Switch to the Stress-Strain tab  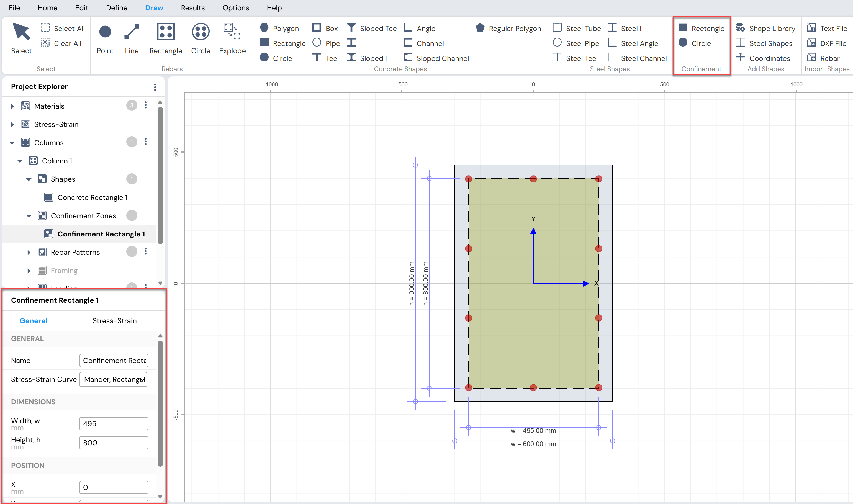[x=114, y=321]
